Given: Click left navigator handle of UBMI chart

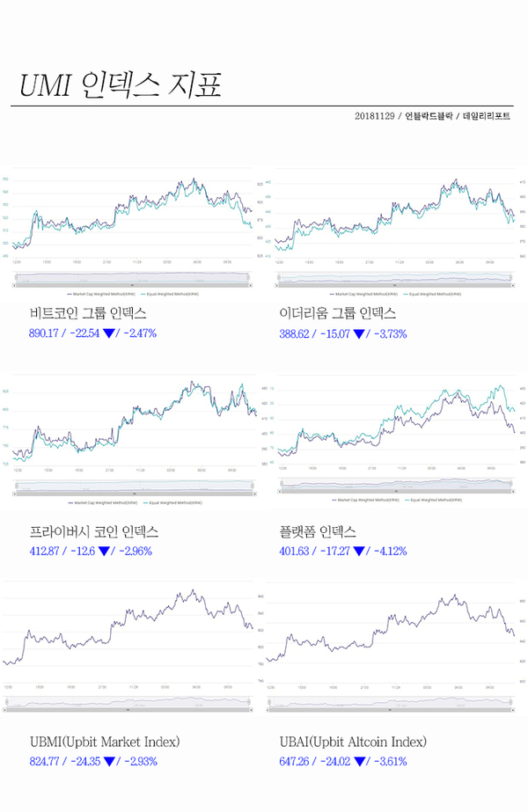Looking at the screenshot, I should [7, 702].
